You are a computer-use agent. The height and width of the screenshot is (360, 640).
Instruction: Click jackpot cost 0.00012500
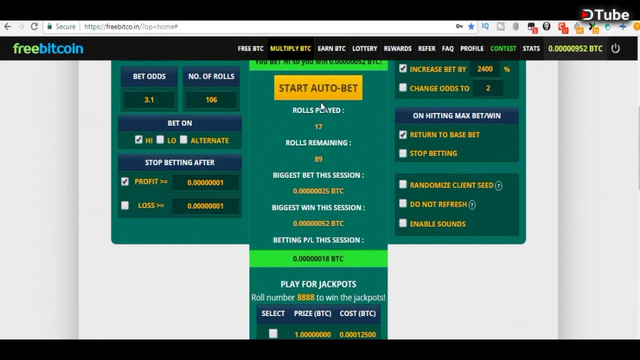(358, 334)
